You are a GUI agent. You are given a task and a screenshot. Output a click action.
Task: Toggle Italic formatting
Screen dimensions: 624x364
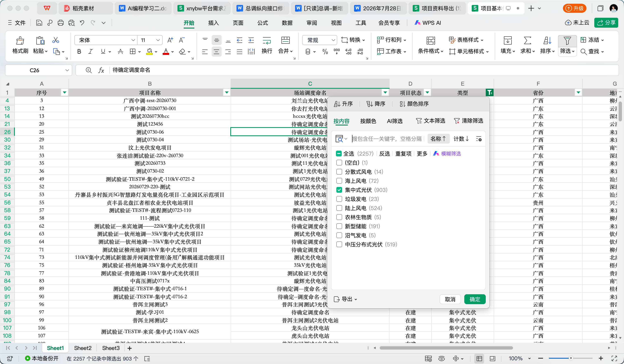pyautogui.click(x=91, y=52)
